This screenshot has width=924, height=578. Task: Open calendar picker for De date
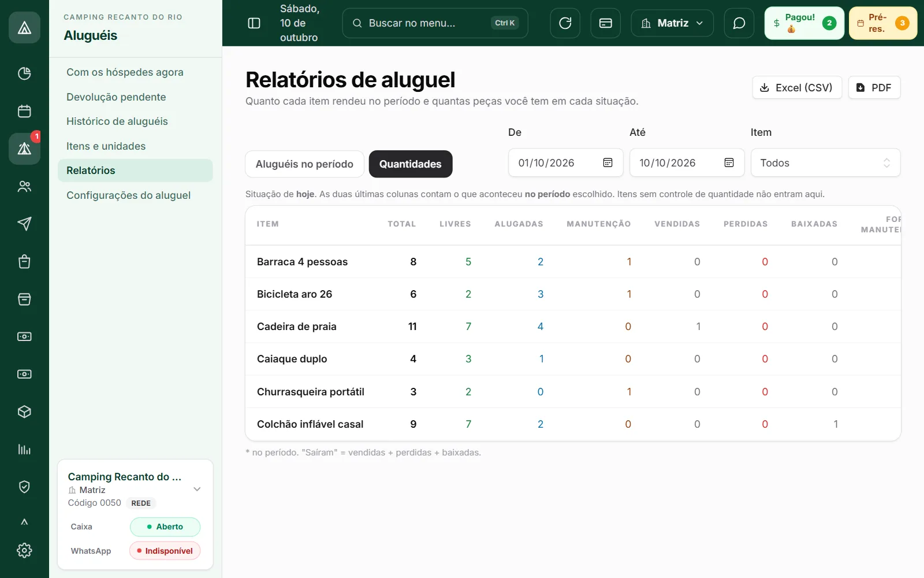click(608, 163)
